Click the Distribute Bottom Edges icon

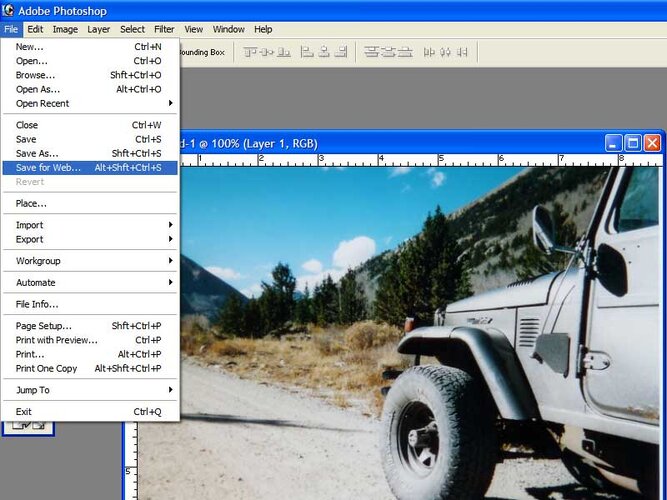click(x=405, y=52)
